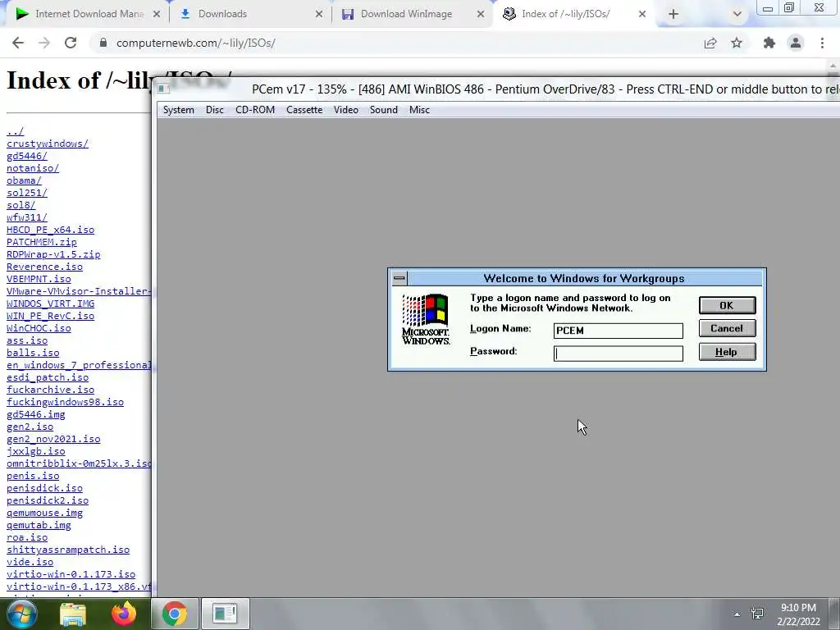The height and width of the screenshot is (630, 840).
Task: Open PCem Cassette menu
Action: tap(304, 110)
